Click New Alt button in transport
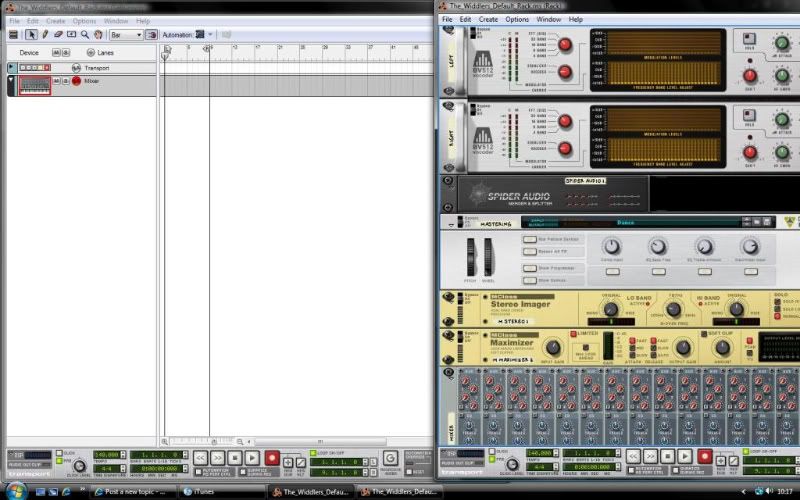This screenshot has height=500, width=800. pyautogui.click(x=301, y=463)
